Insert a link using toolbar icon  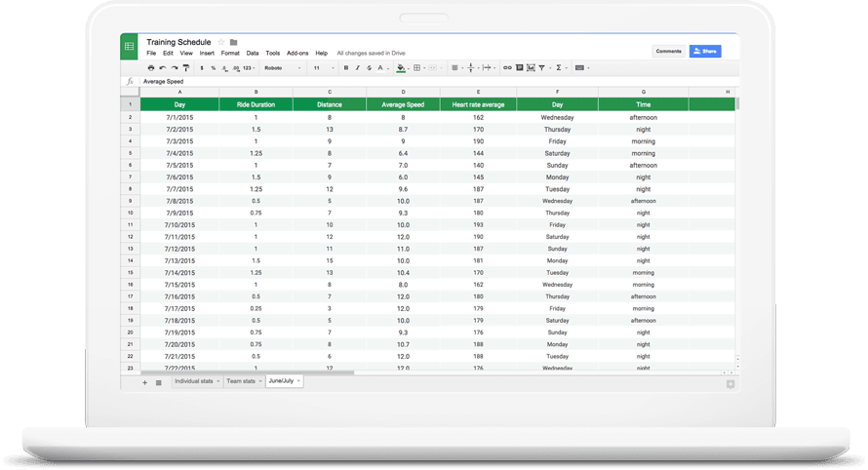[x=507, y=68]
